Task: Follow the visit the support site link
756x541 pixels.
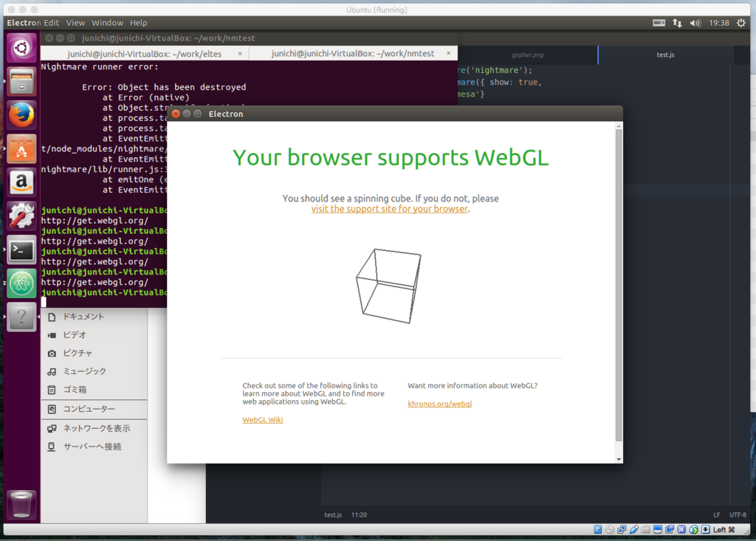Action: 389,209
